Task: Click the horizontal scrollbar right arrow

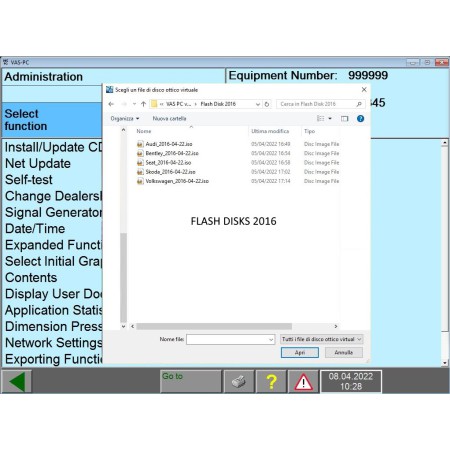Action: pyautogui.click(x=336, y=326)
